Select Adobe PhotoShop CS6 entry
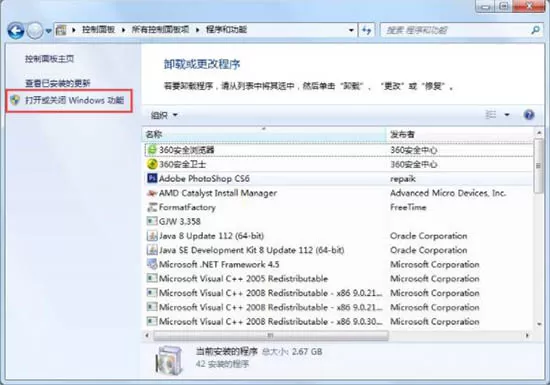The width and height of the screenshot is (550, 385). pyautogui.click(x=204, y=178)
